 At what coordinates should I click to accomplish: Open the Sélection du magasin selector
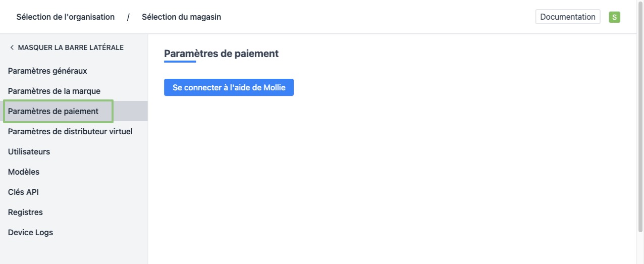[181, 17]
